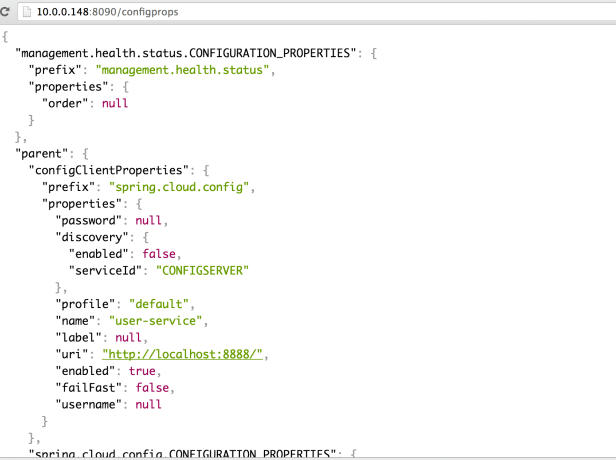Click the "parent" key
This screenshot has width=616, height=460.
(x=41, y=154)
